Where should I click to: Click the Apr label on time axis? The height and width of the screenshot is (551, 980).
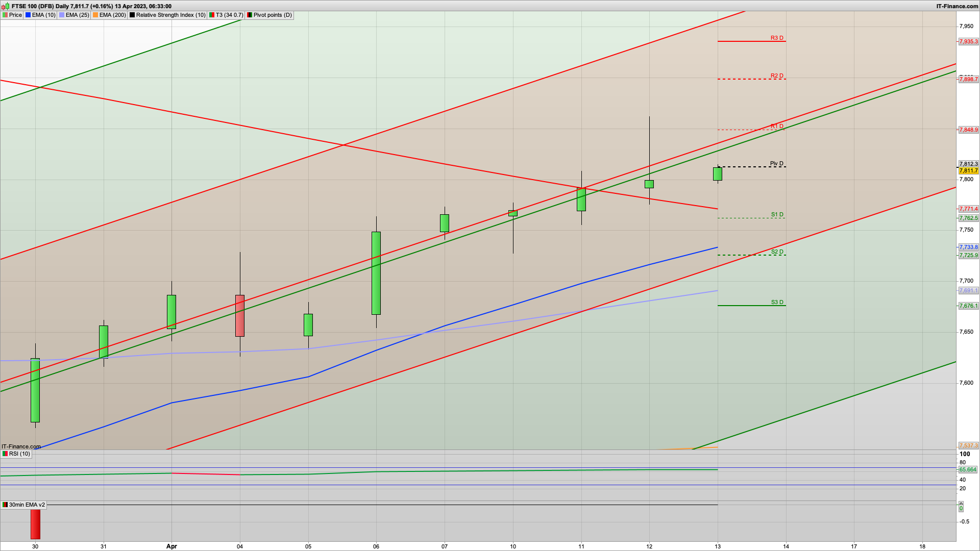[171, 546]
